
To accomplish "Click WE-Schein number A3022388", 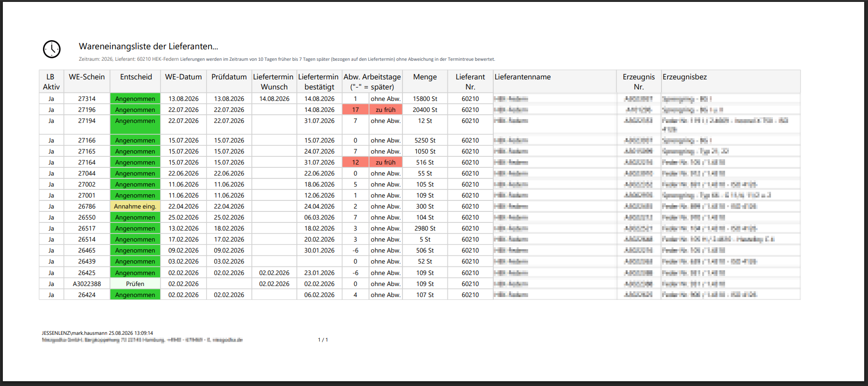I will [x=87, y=284].
